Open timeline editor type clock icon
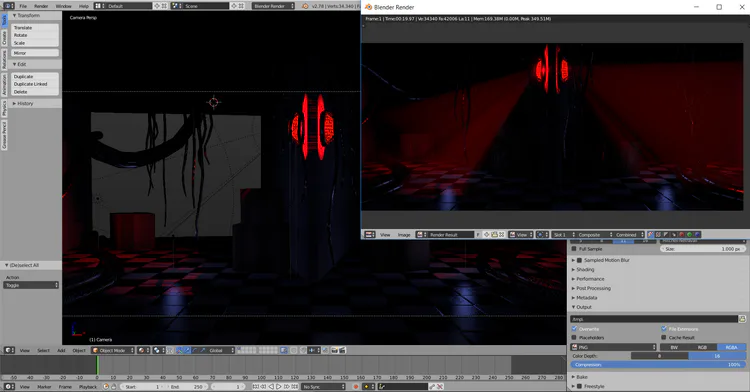This screenshot has height=392, width=750. click(x=9, y=387)
